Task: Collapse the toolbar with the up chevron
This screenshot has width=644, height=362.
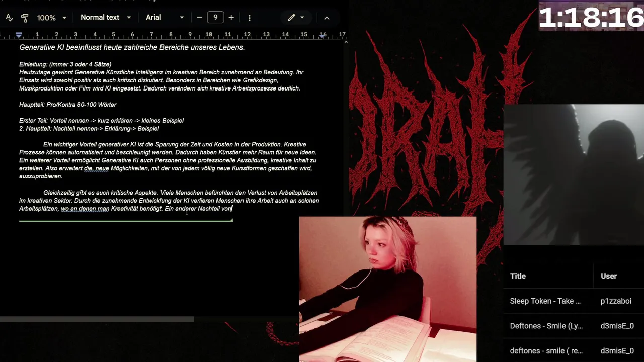Action: point(327,18)
